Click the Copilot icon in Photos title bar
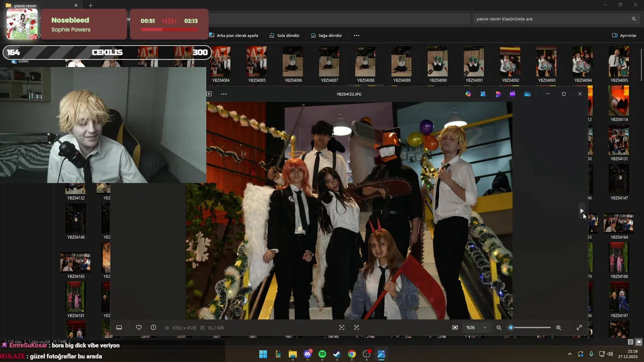Viewport: 644px width, 362px height. (468, 94)
